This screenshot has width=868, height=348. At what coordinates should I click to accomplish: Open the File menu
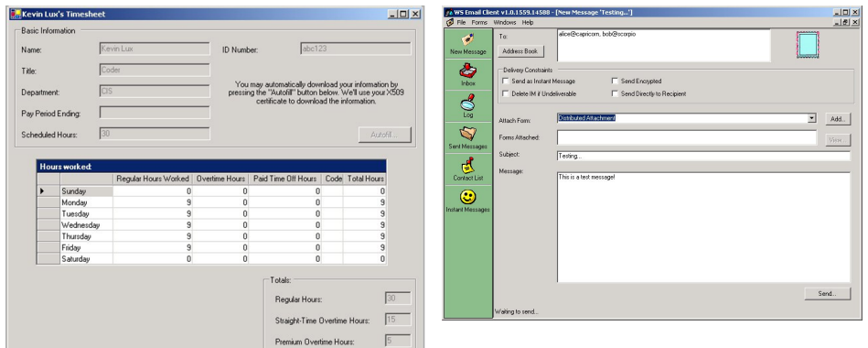[461, 23]
